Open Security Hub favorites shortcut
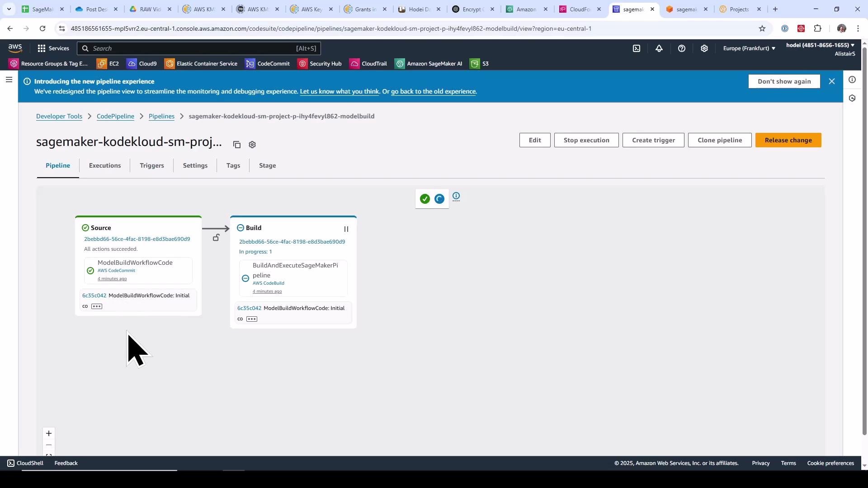 click(320, 64)
